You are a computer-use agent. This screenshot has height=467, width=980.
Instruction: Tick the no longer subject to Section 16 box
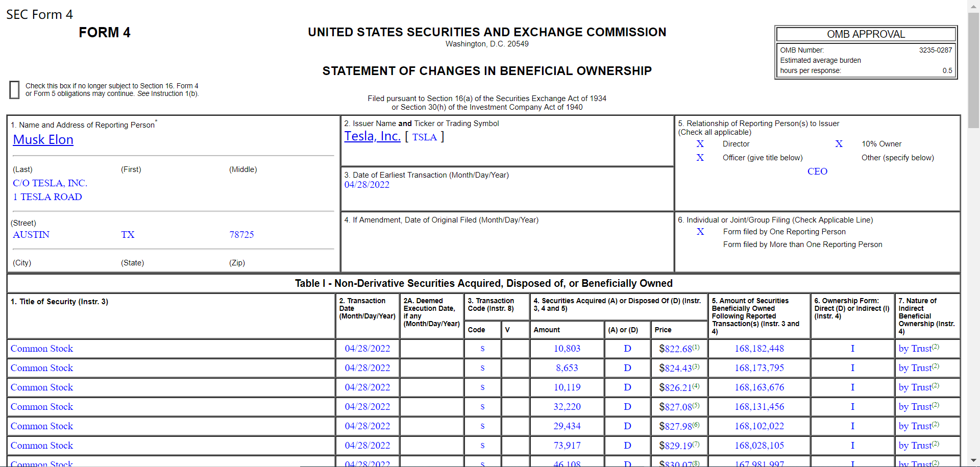point(14,90)
